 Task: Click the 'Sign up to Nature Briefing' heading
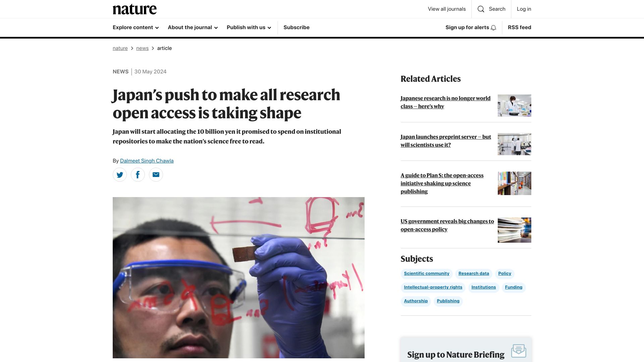tap(456, 355)
